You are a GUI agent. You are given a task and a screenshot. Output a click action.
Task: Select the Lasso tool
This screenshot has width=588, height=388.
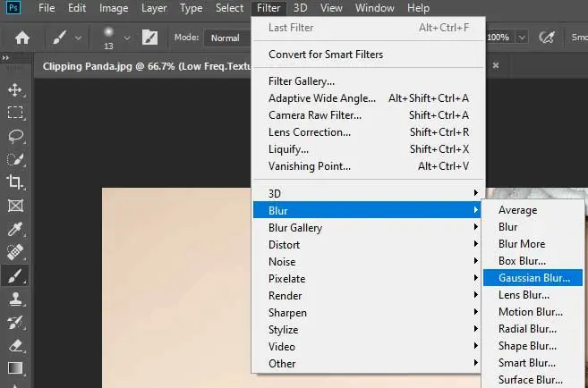15,136
